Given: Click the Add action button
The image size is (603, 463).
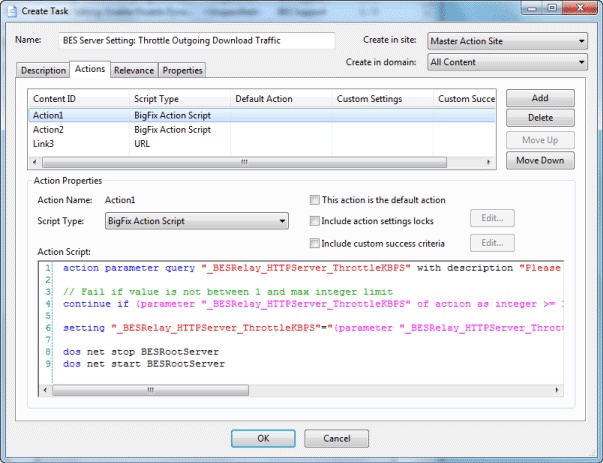Looking at the screenshot, I should (x=540, y=98).
